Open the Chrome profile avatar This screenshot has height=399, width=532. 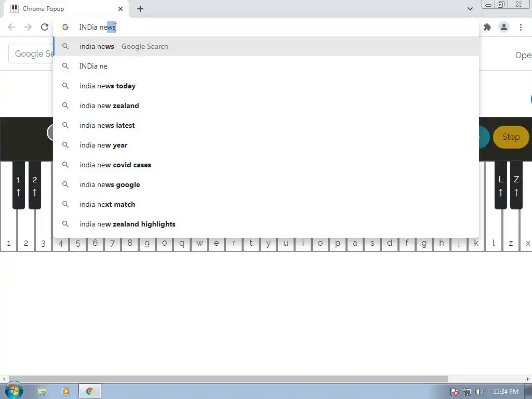click(x=504, y=27)
